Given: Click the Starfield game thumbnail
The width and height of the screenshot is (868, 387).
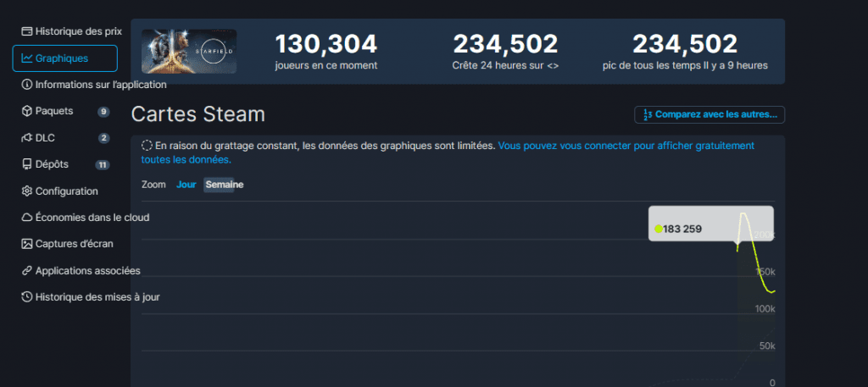Looking at the screenshot, I should click(189, 52).
